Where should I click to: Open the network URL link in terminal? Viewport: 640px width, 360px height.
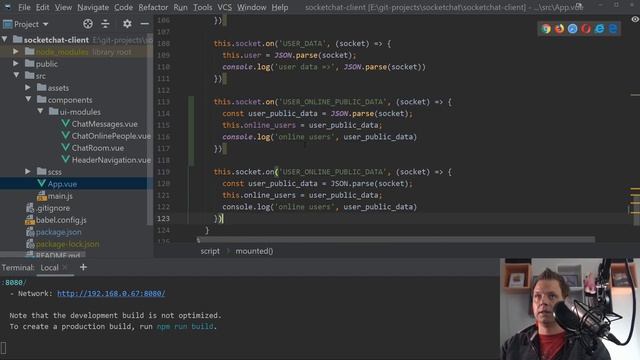pyautogui.click(x=111, y=293)
